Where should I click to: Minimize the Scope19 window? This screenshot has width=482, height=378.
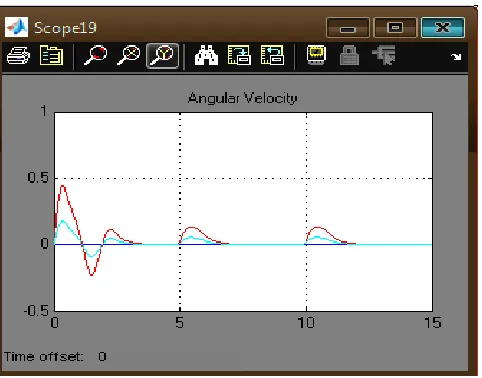pos(348,28)
